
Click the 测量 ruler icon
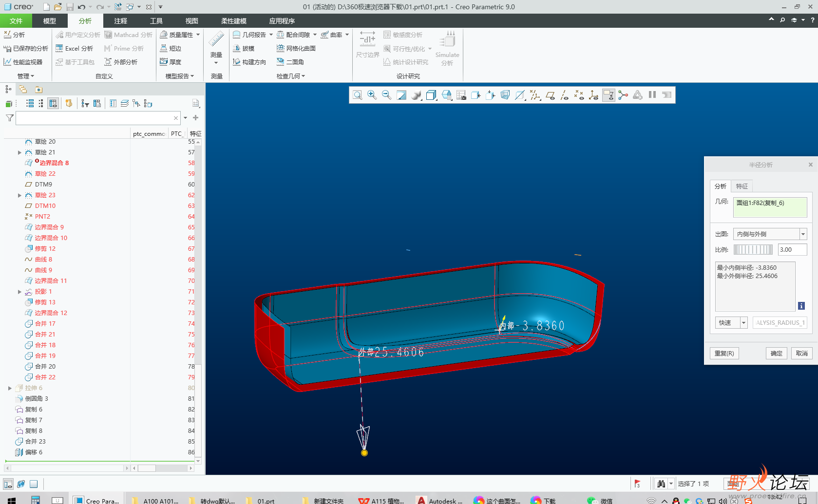tap(216, 39)
